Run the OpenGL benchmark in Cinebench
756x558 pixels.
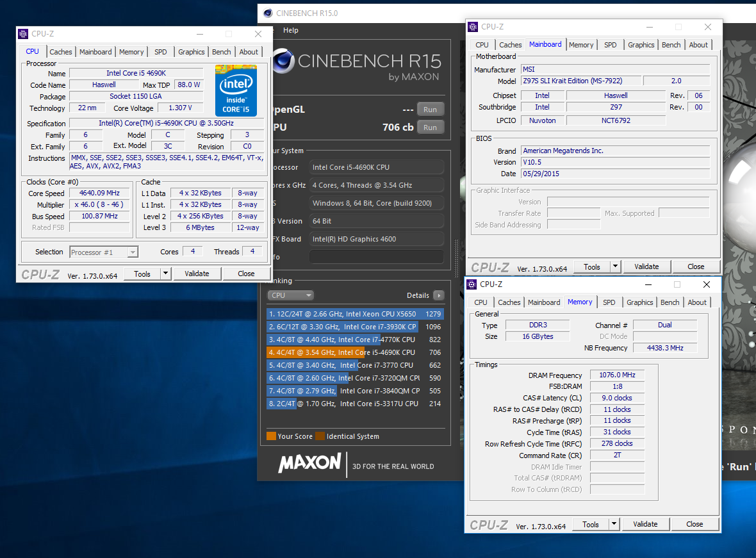[430, 110]
